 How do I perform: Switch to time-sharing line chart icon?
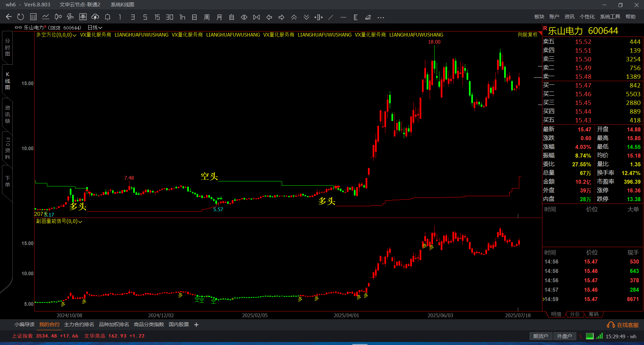pyautogui.click(x=46, y=17)
